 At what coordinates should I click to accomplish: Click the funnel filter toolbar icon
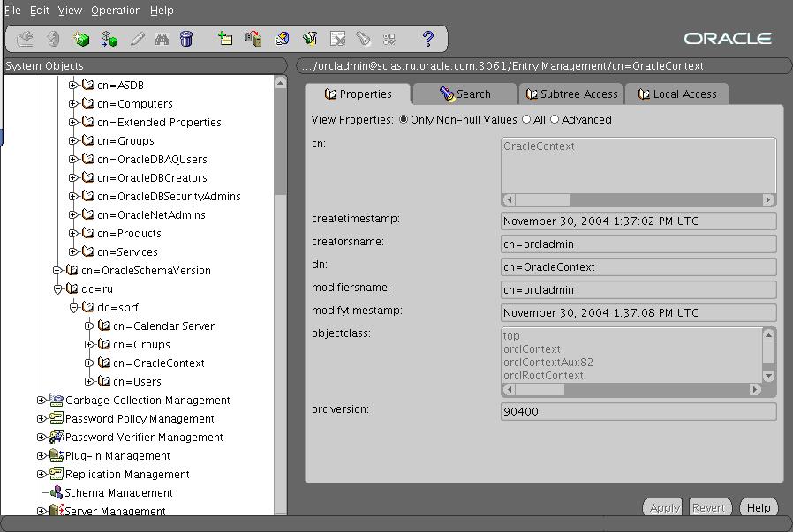pyautogui.click(x=309, y=39)
